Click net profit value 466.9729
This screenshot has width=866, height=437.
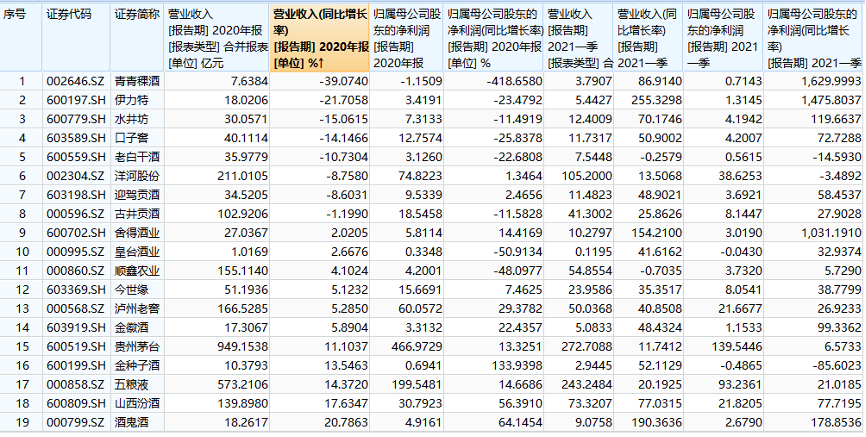pyautogui.click(x=417, y=346)
